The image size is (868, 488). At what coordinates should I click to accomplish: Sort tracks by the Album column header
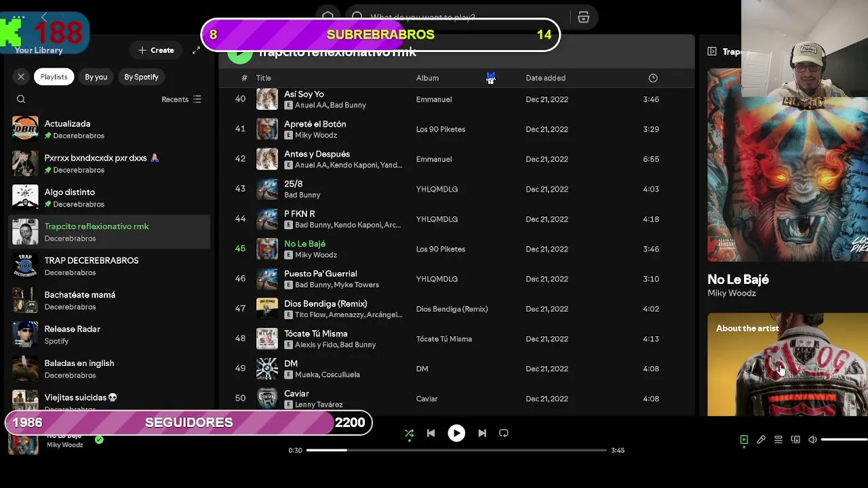(x=427, y=78)
